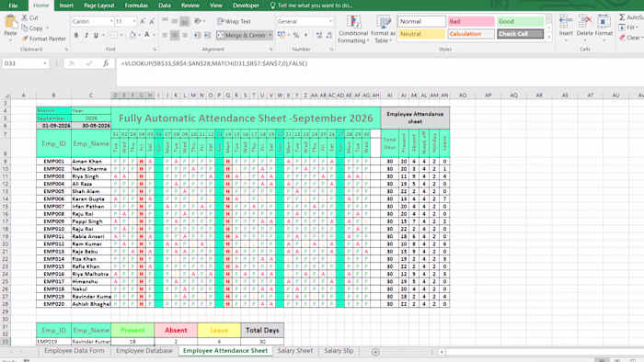The height and width of the screenshot is (362, 644).
Task: Open the Fill Color bucket
Action: [x=132, y=35]
